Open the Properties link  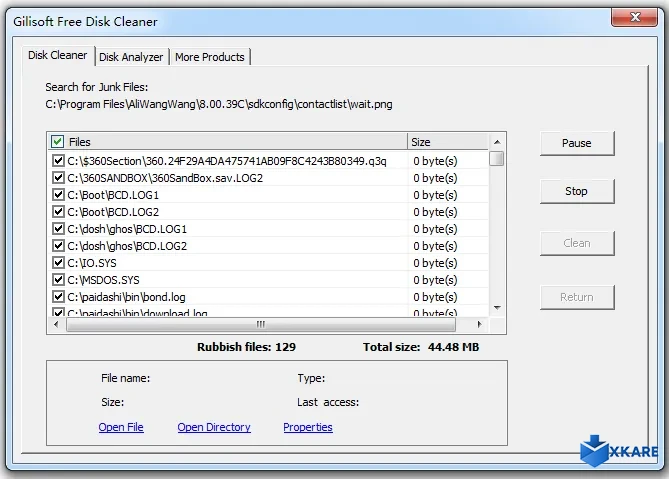[x=308, y=427]
